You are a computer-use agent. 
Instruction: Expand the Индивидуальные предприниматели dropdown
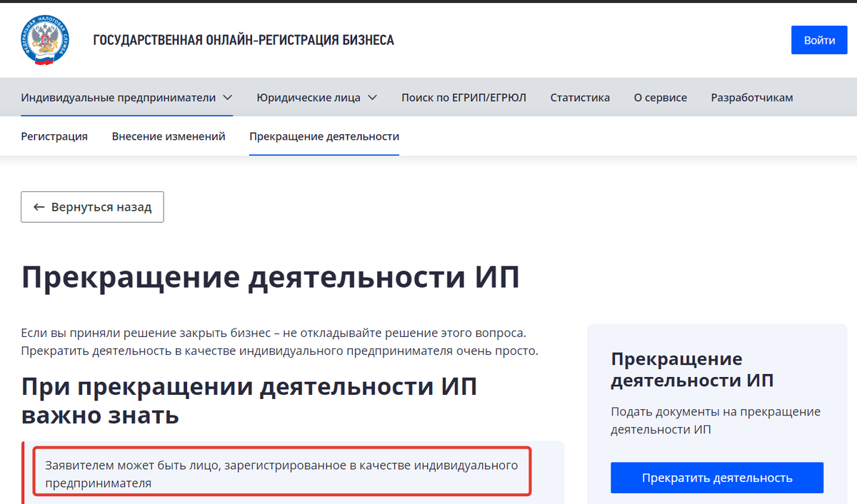(x=119, y=96)
